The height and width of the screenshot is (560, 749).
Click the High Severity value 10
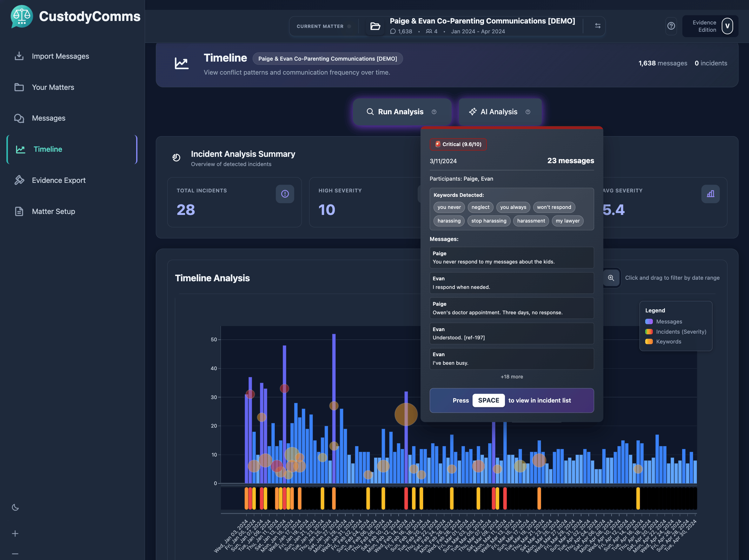(326, 210)
